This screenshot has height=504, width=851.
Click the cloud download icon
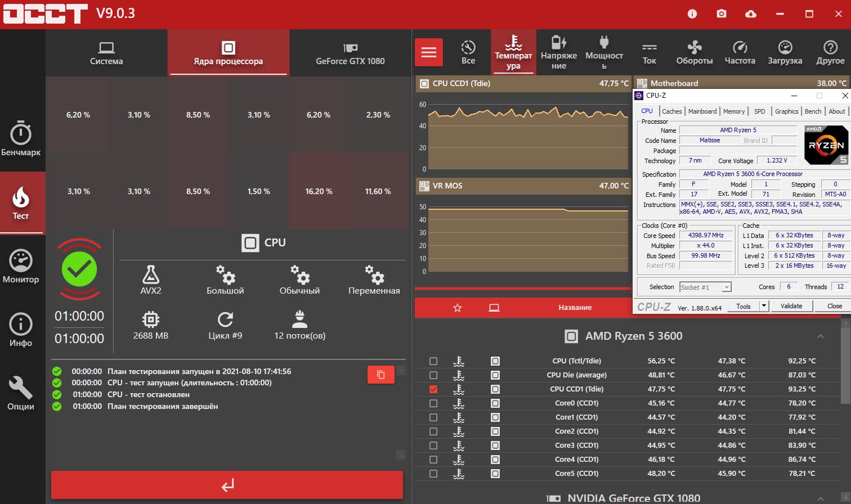(x=751, y=13)
